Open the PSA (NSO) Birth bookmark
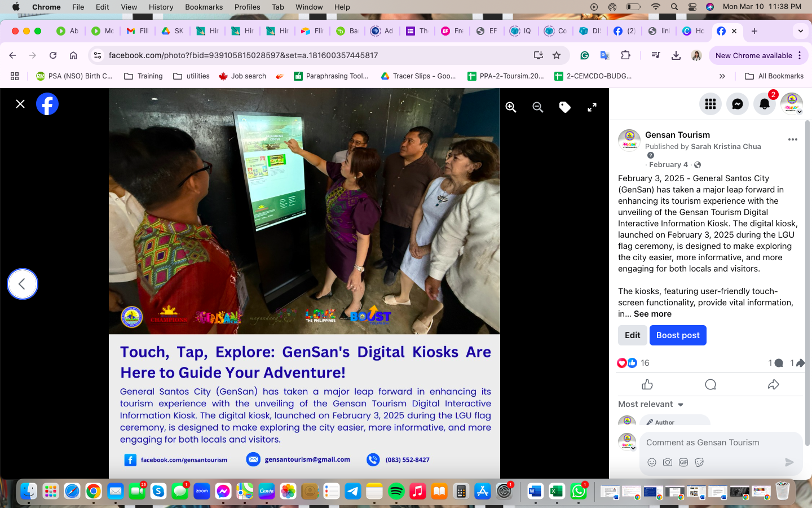 click(74, 76)
